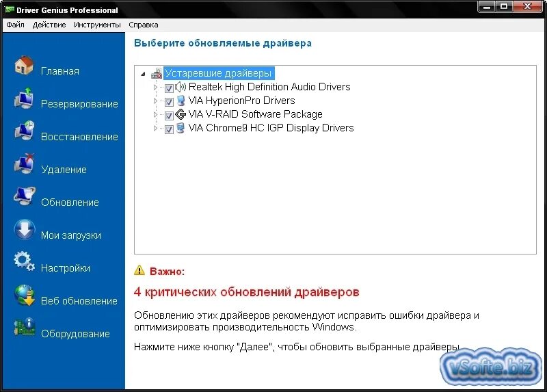Open Настройки section label
This screenshot has height=392, width=547.
click(66, 268)
